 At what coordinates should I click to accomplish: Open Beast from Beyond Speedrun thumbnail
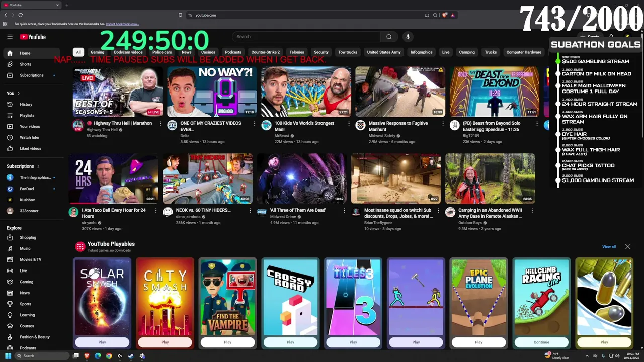[x=494, y=92]
